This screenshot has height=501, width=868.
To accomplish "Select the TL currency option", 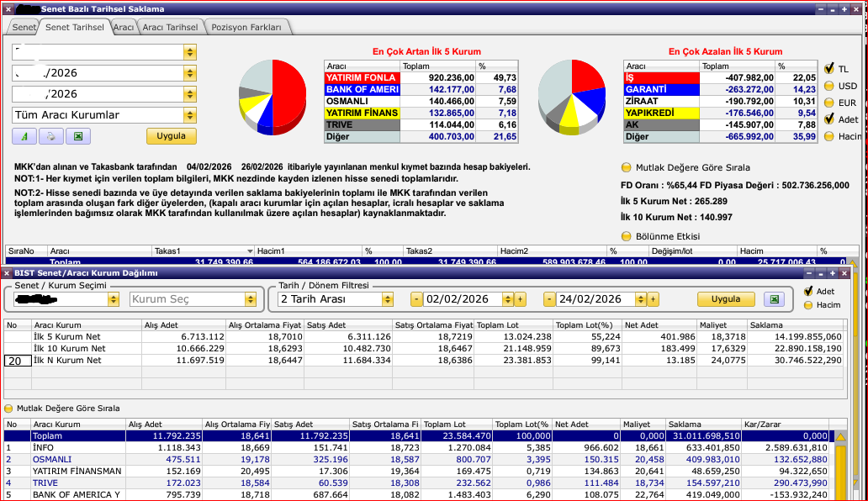I will pyautogui.click(x=829, y=69).
